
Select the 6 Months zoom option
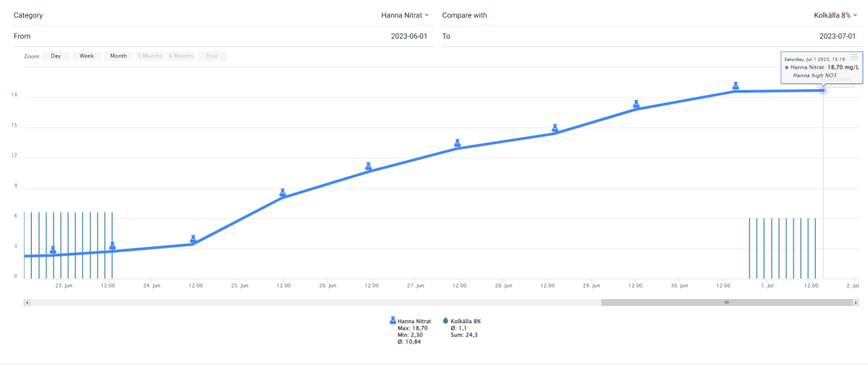pyautogui.click(x=181, y=56)
